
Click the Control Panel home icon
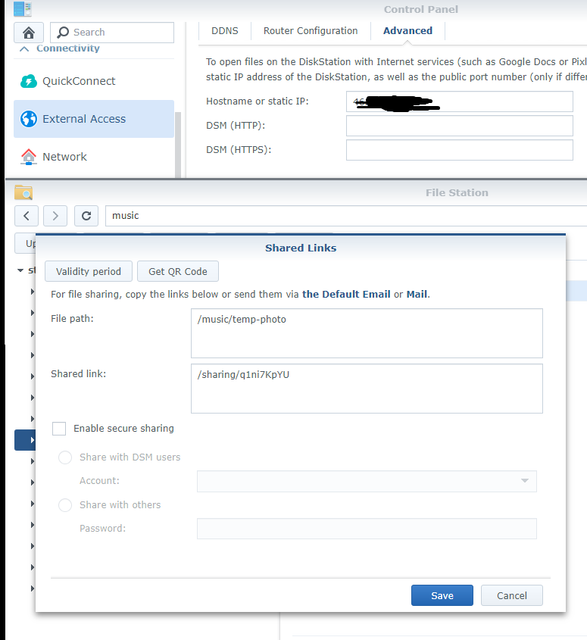[29, 33]
